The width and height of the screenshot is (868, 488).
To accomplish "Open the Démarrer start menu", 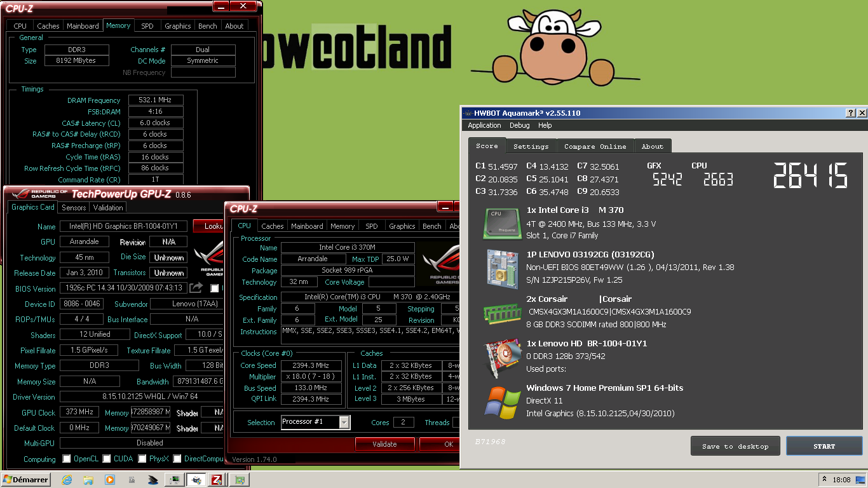I will (26, 480).
